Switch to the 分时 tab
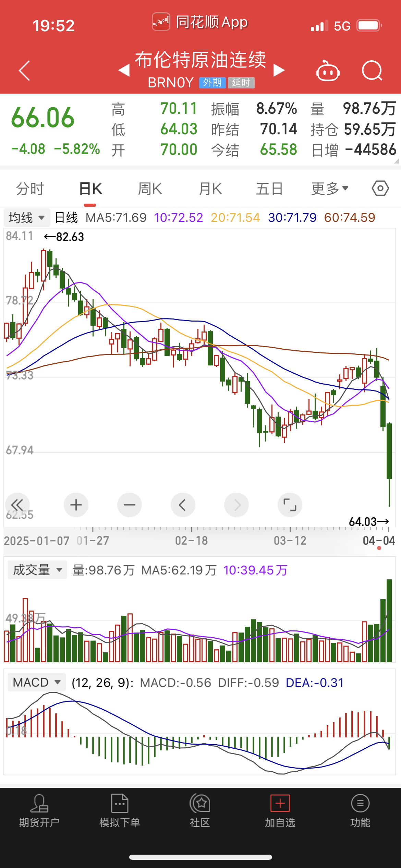401x868 pixels. (x=30, y=189)
